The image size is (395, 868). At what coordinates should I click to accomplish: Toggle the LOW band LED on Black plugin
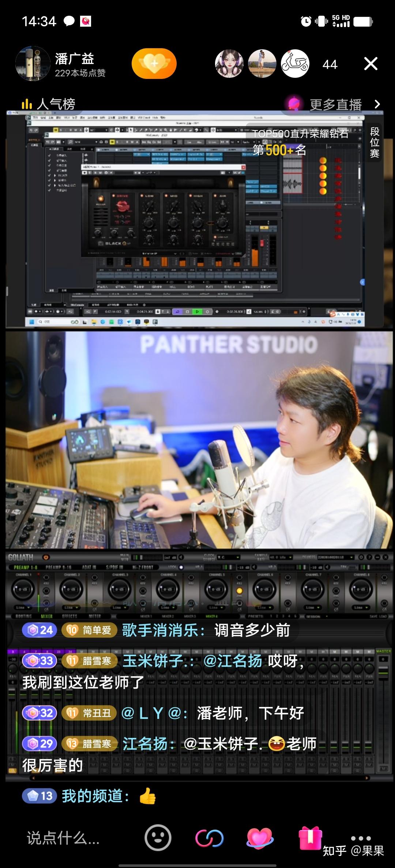142,196
